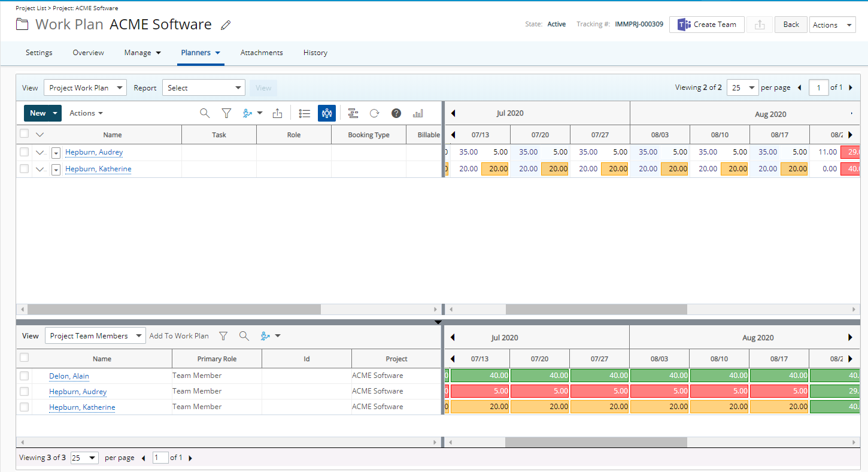The height and width of the screenshot is (472, 868).
Task: Select the checkbox for Hepburn, Katherine in team members
Action: click(24, 407)
